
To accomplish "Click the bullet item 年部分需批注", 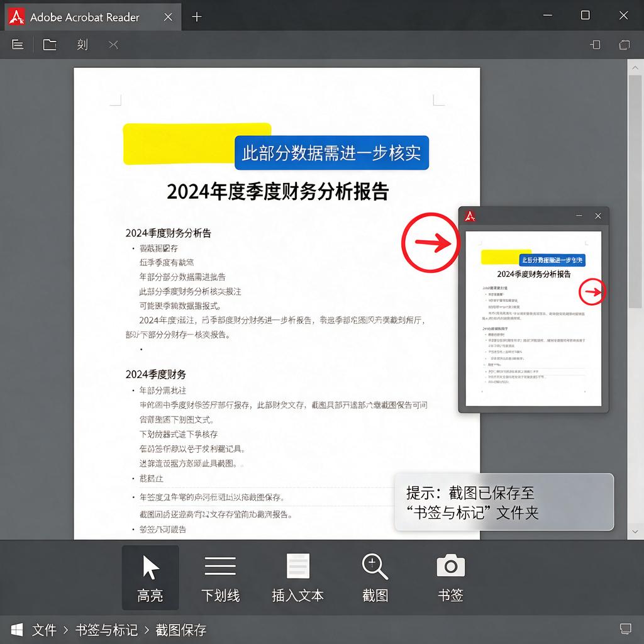I will click(x=163, y=390).
